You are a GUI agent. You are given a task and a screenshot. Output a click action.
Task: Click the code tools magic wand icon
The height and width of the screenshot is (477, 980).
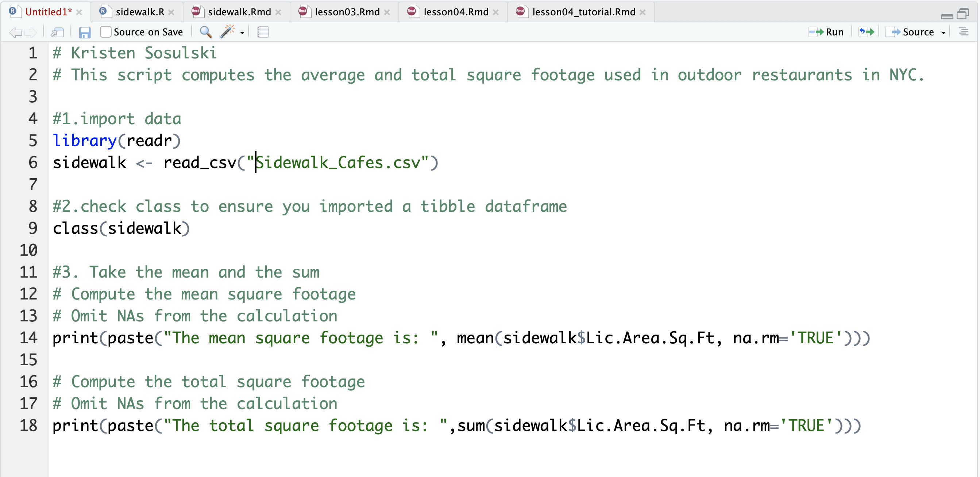[x=227, y=32]
